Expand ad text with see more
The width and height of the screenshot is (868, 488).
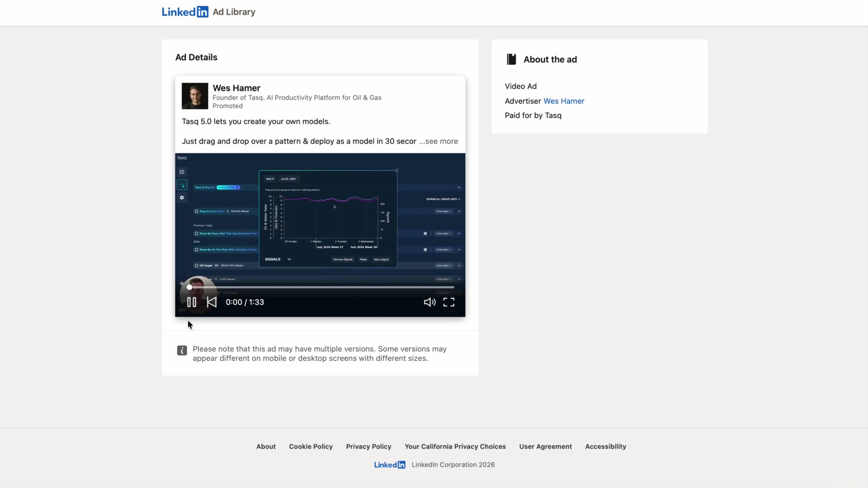pyautogui.click(x=439, y=141)
